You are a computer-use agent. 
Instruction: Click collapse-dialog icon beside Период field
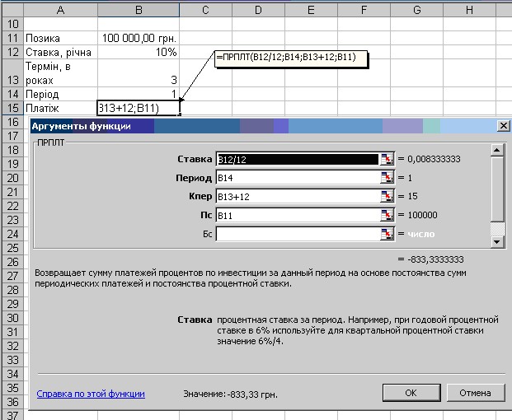(x=387, y=178)
